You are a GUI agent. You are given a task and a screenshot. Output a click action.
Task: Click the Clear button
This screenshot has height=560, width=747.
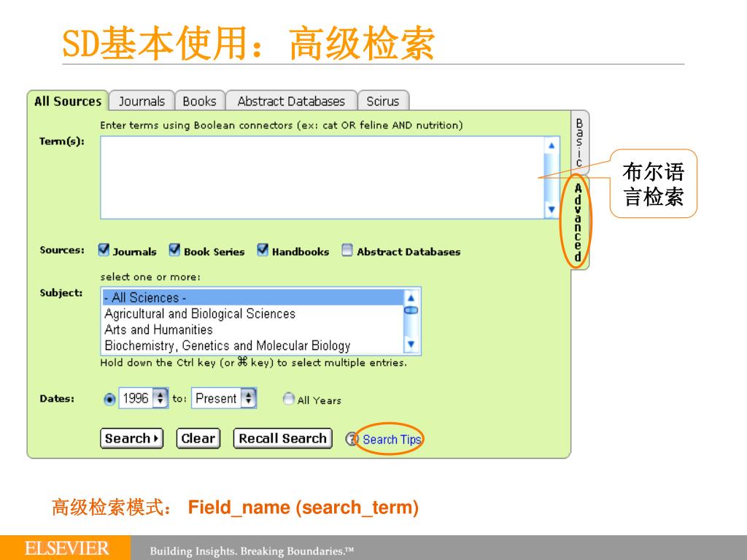click(198, 438)
